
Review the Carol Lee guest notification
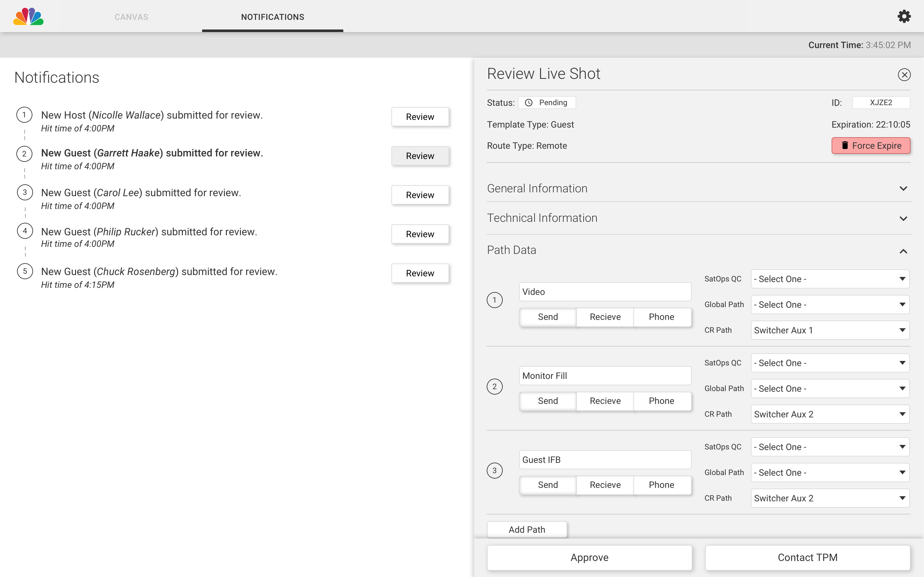[420, 195]
